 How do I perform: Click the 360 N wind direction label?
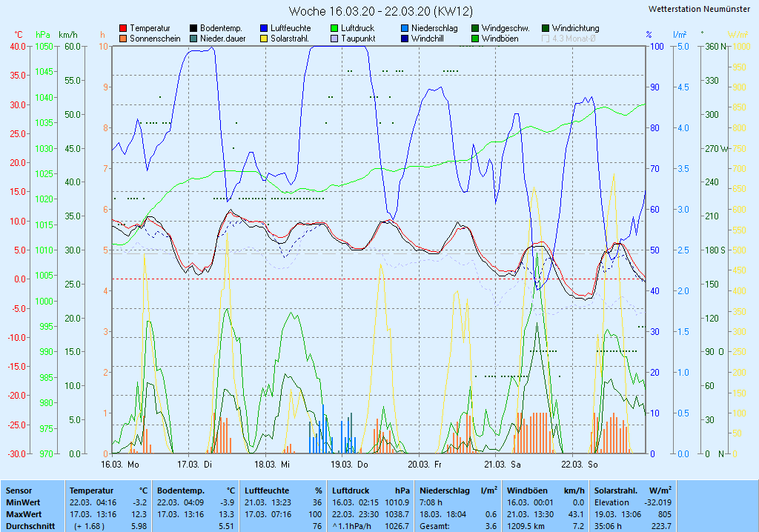point(716,47)
